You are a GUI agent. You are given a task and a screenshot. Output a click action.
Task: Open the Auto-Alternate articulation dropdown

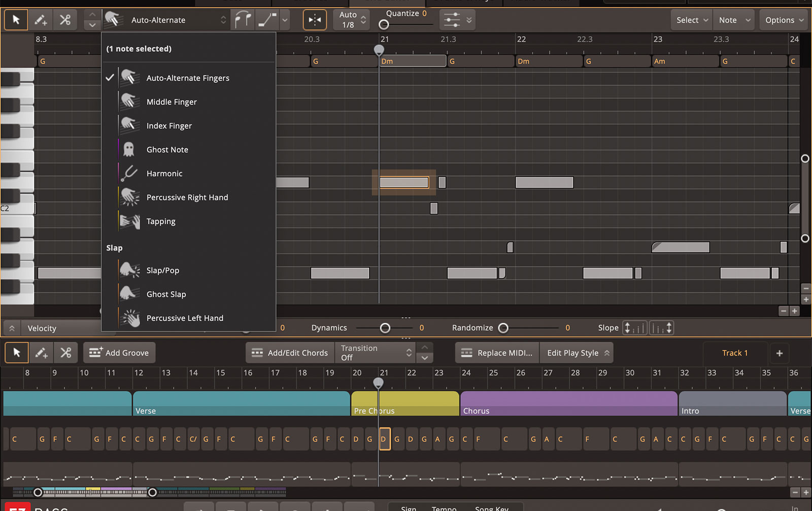pyautogui.click(x=165, y=20)
